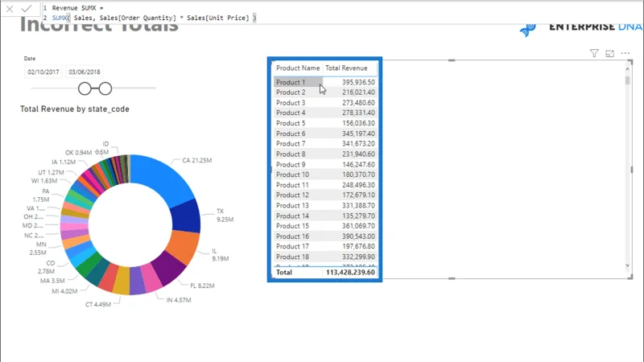The image size is (644, 362).
Task: Select the Product 17 row
Action: [x=325, y=246]
